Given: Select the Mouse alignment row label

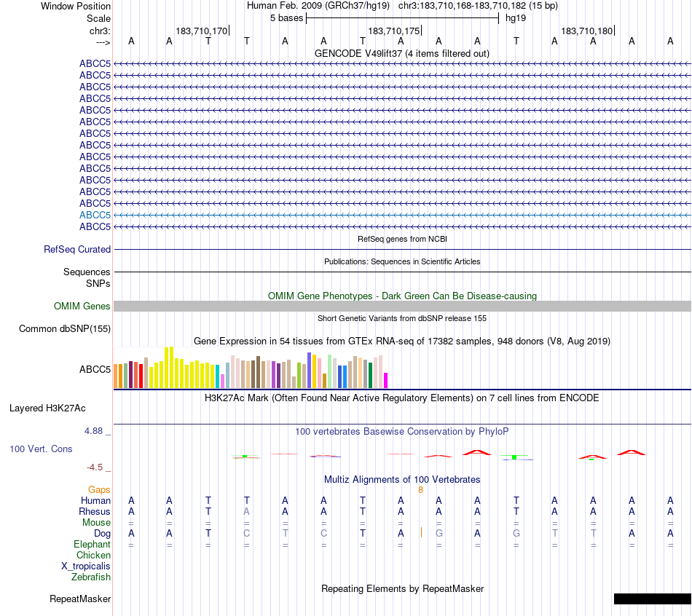Looking at the screenshot, I should click(x=97, y=523).
